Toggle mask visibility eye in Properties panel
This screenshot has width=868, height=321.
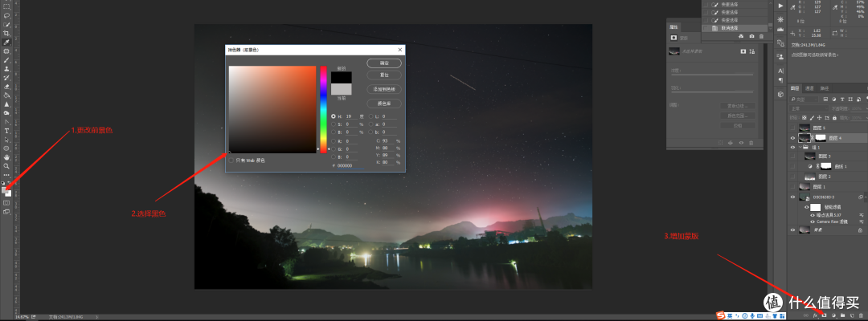coord(741,143)
